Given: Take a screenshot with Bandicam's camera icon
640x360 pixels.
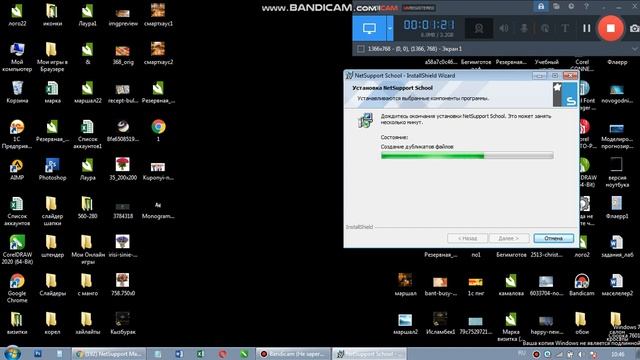Looking at the screenshot, I should [x=635, y=28].
